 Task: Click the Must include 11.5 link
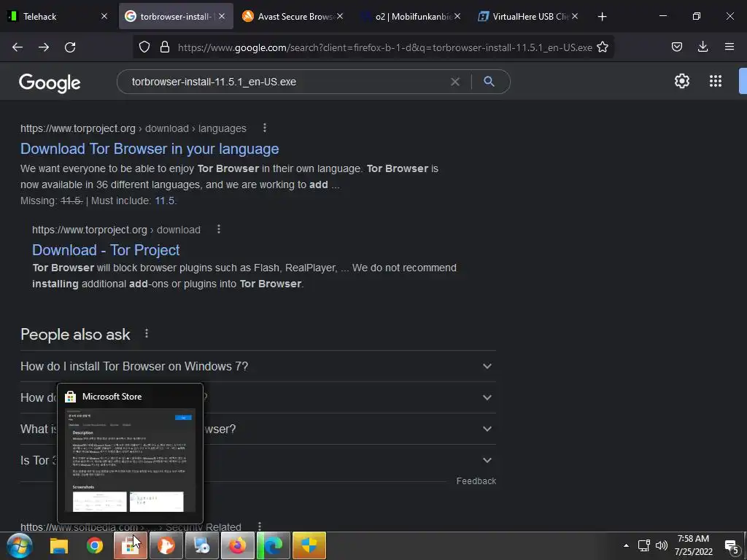point(164,201)
